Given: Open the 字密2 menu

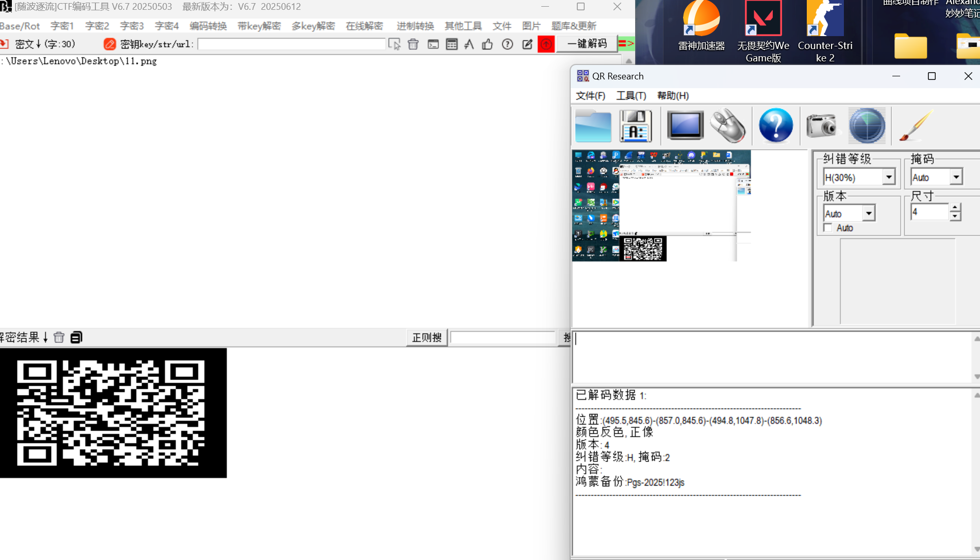Looking at the screenshot, I should click(97, 26).
